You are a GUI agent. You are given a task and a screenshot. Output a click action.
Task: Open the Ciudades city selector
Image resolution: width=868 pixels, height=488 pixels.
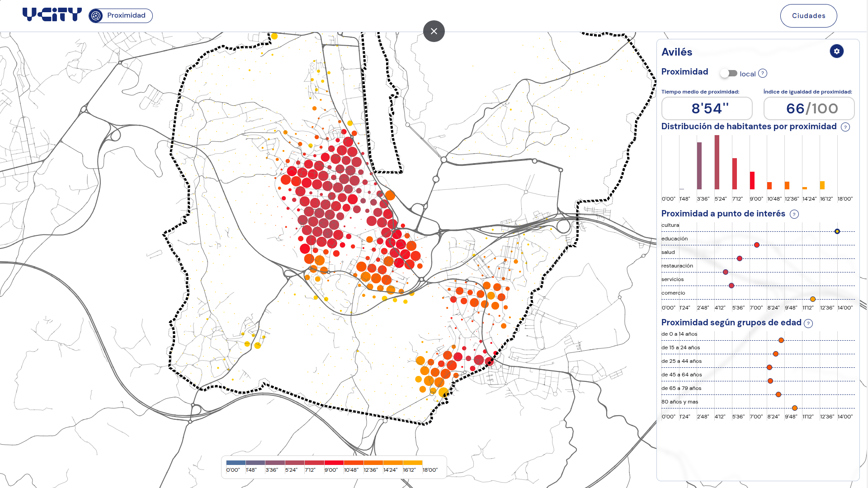808,16
